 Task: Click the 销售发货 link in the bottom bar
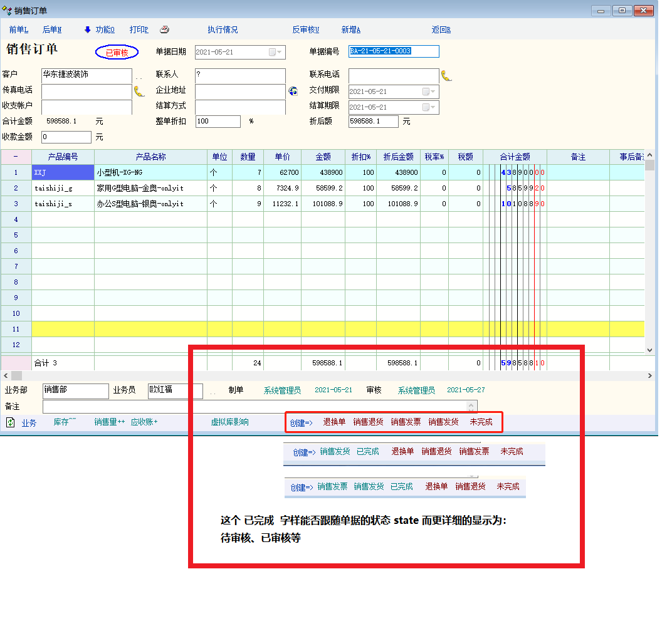(x=443, y=422)
